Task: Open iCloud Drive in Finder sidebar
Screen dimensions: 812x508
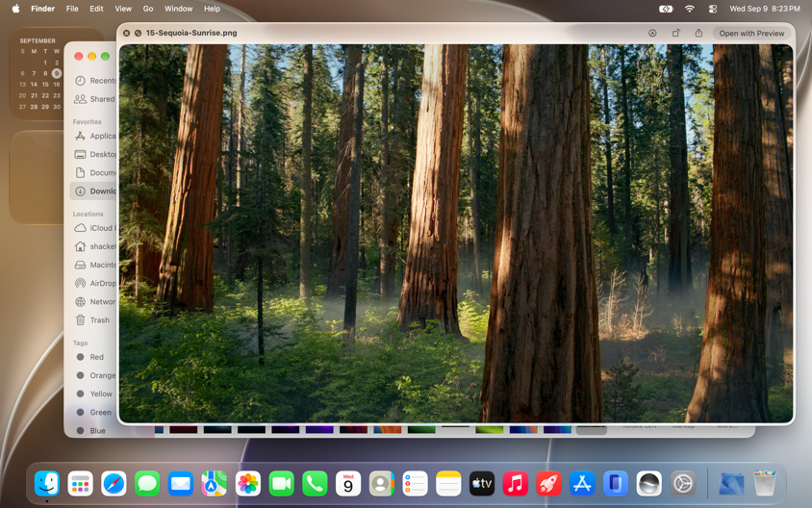Action: pyautogui.click(x=95, y=228)
